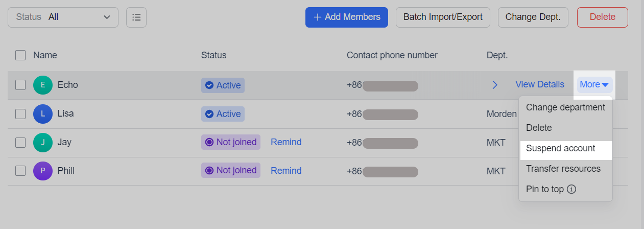Viewport: 644px width, 229px height.
Task: Click Lisa's blue avatar icon
Action: click(43, 113)
